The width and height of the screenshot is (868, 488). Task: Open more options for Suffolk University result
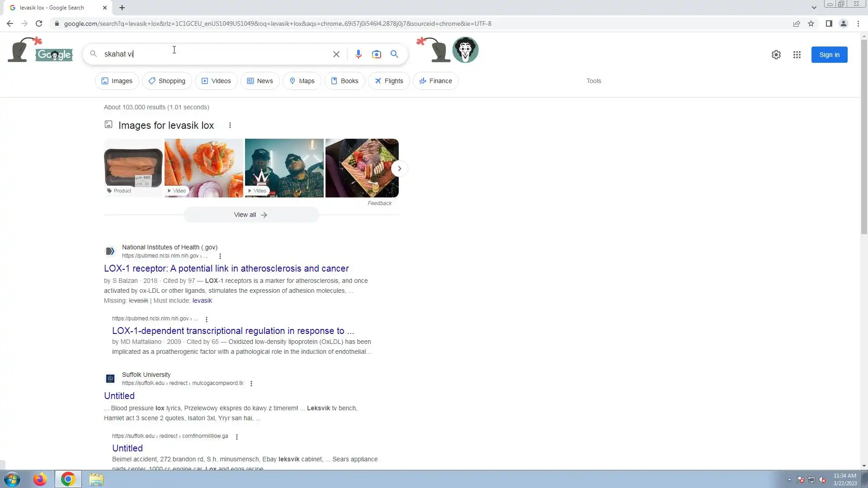(251, 384)
